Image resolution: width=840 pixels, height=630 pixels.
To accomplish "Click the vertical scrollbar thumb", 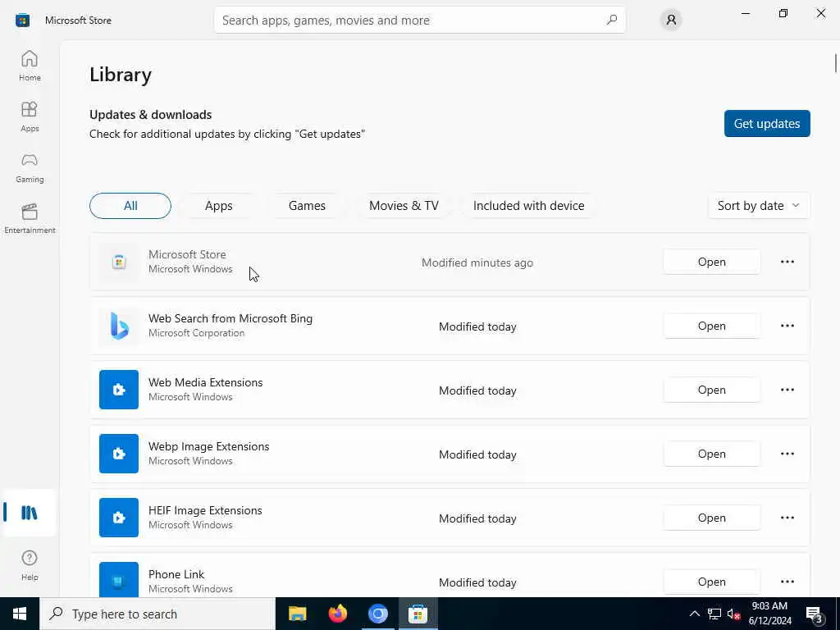I will (835, 62).
